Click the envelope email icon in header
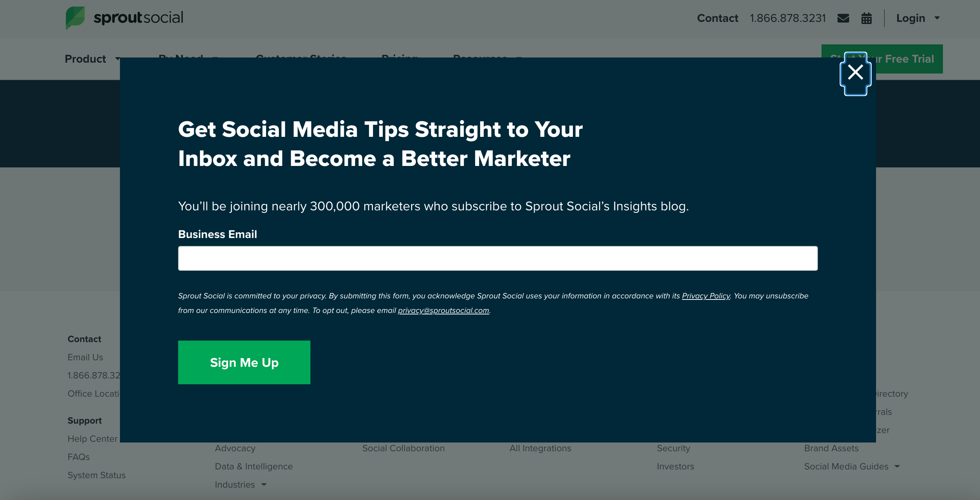The height and width of the screenshot is (500, 980). pyautogui.click(x=843, y=18)
